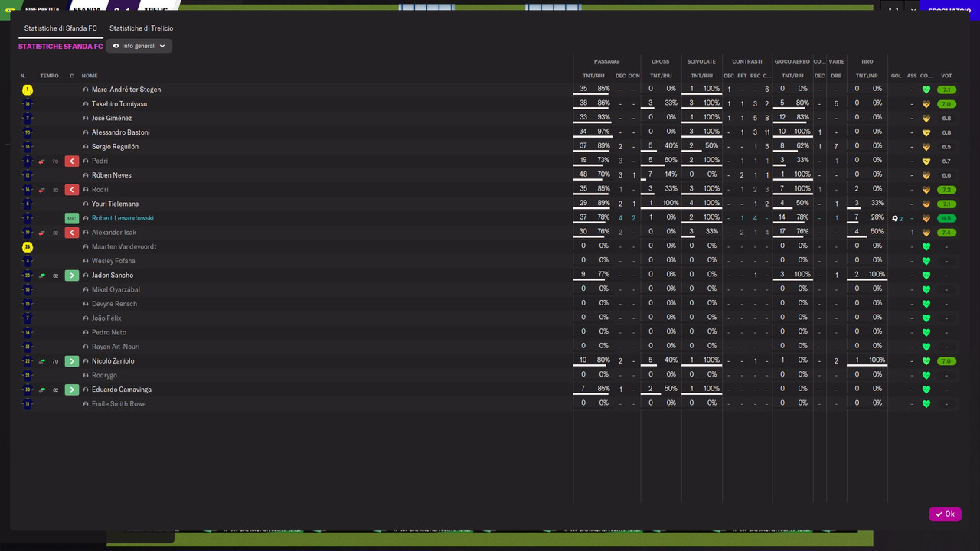The image size is (980, 551).
Task: Click the person info icon beside Youri Tielemans
Action: coord(86,204)
